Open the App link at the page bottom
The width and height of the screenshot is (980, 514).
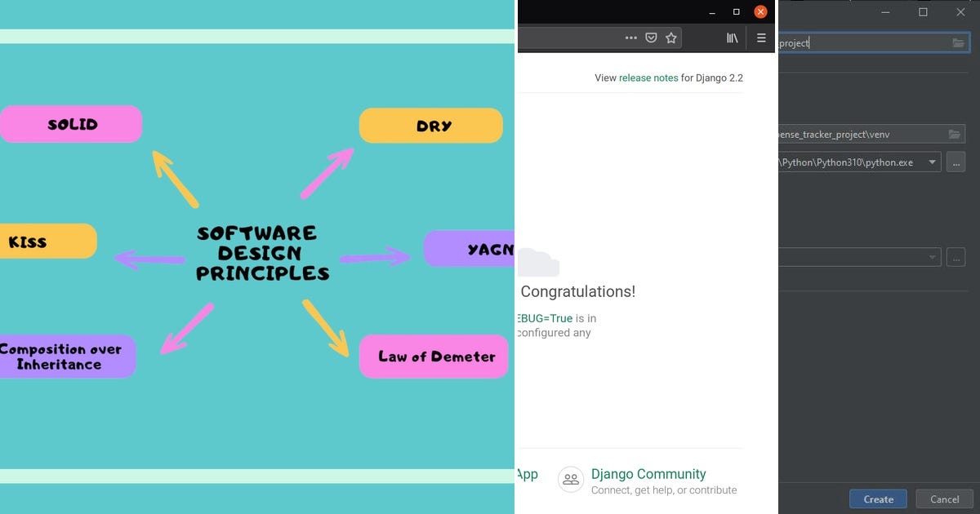coord(529,474)
